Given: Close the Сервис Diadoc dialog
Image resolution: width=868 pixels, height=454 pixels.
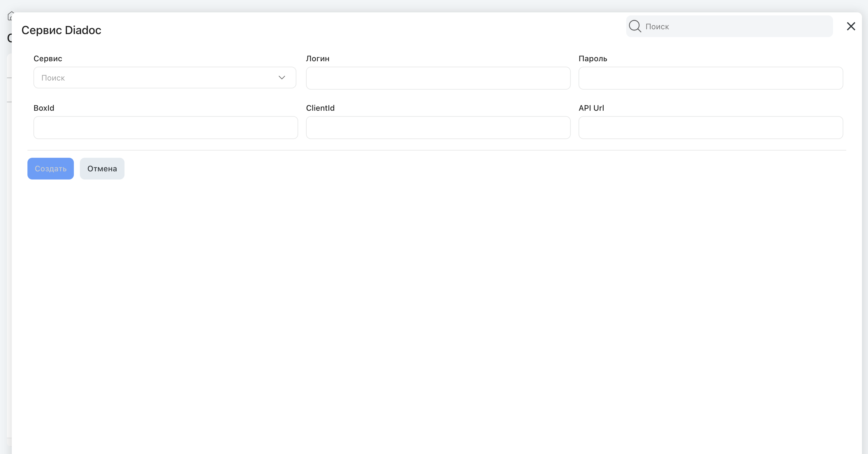Looking at the screenshot, I should pyautogui.click(x=851, y=26).
